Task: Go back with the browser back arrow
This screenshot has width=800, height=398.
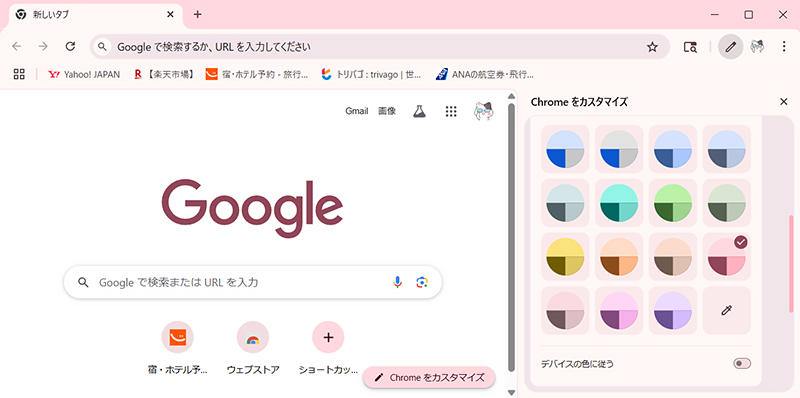Action: point(17,47)
